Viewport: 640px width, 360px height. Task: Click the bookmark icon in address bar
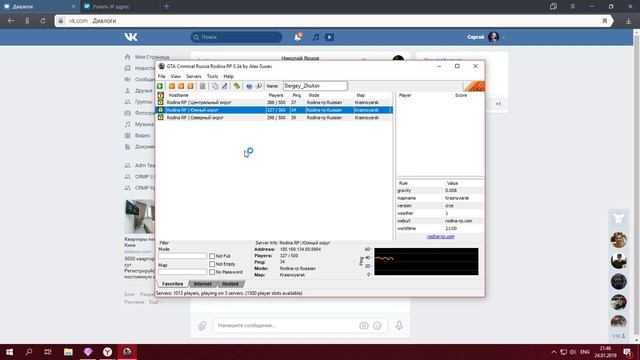pos(604,21)
